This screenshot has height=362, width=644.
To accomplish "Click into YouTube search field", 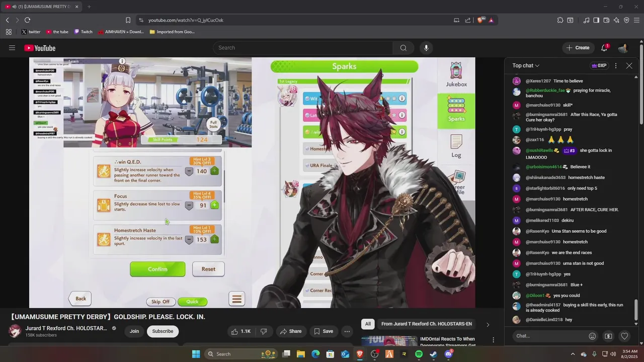I will click(x=303, y=48).
